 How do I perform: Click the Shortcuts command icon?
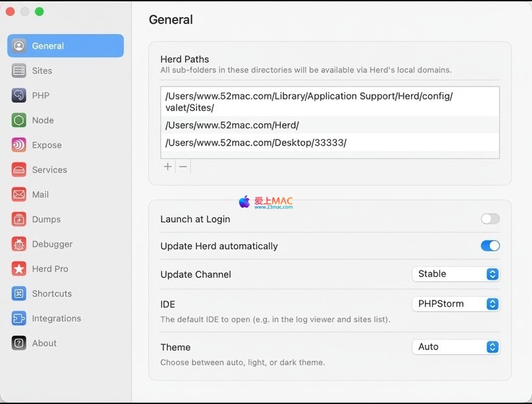(x=19, y=294)
